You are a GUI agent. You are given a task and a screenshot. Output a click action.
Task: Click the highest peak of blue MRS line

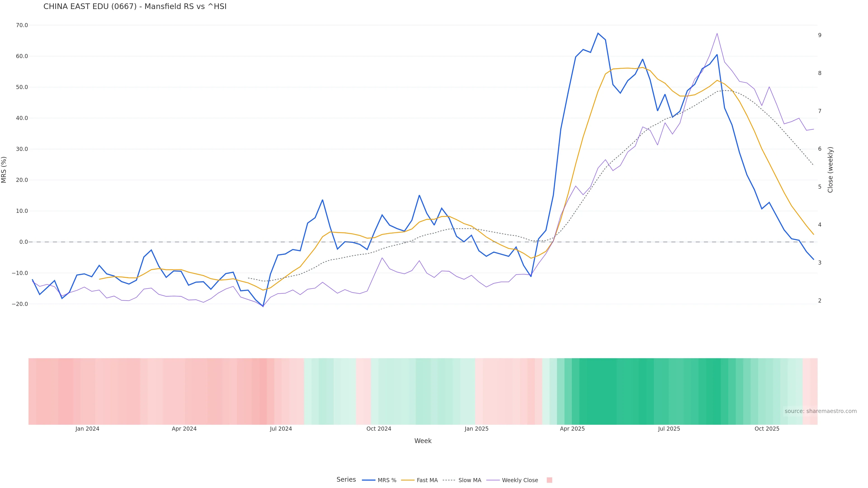[x=598, y=33]
